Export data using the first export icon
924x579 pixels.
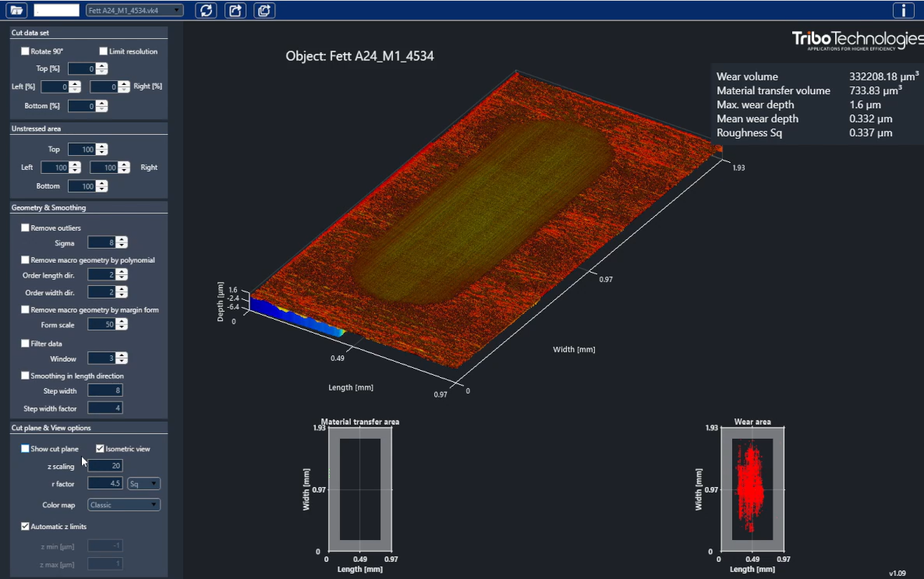pos(235,10)
